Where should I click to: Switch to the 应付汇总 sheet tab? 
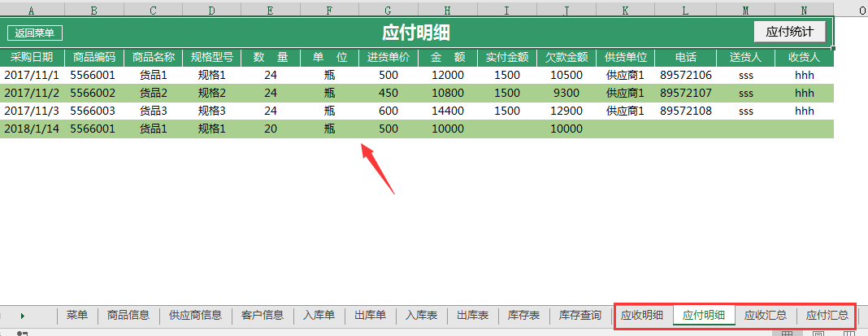click(x=827, y=316)
